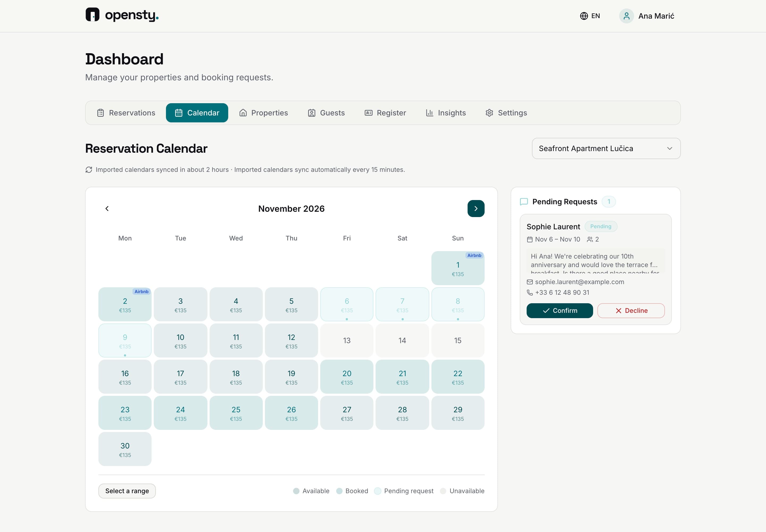Open the Guests tab
Image resolution: width=766 pixels, height=532 pixels.
(x=326, y=113)
